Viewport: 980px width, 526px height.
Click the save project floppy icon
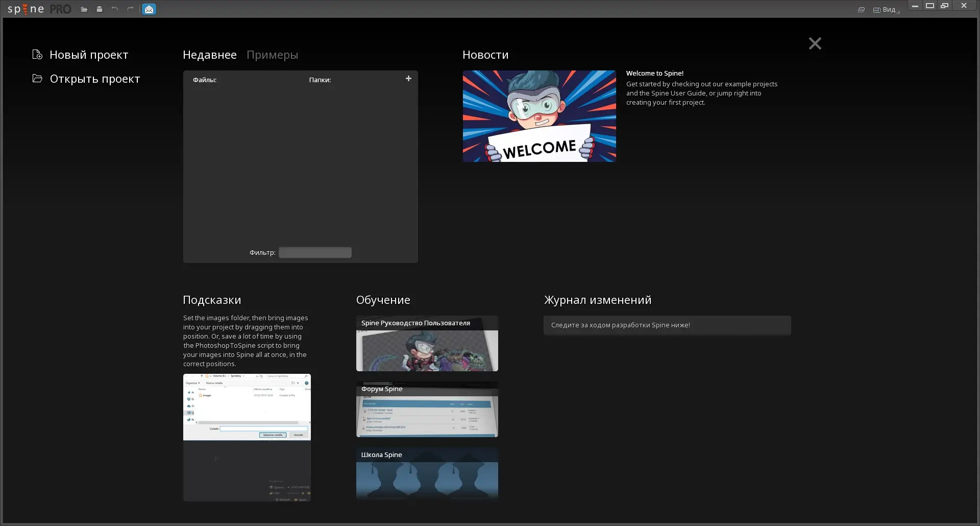tap(100, 9)
